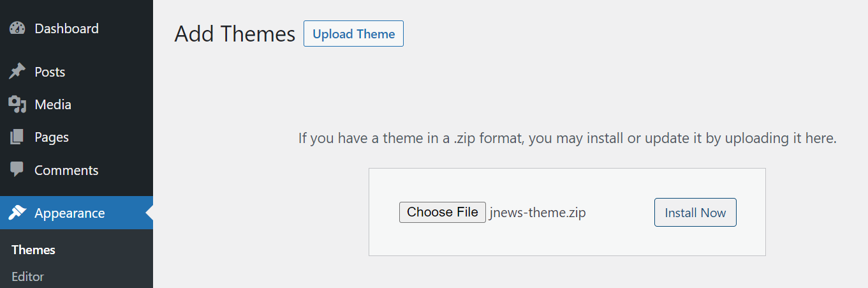The width and height of the screenshot is (868, 288).
Task: Click the Media camera and music icon
Action: pyautogui.click(x=17, y=105)
